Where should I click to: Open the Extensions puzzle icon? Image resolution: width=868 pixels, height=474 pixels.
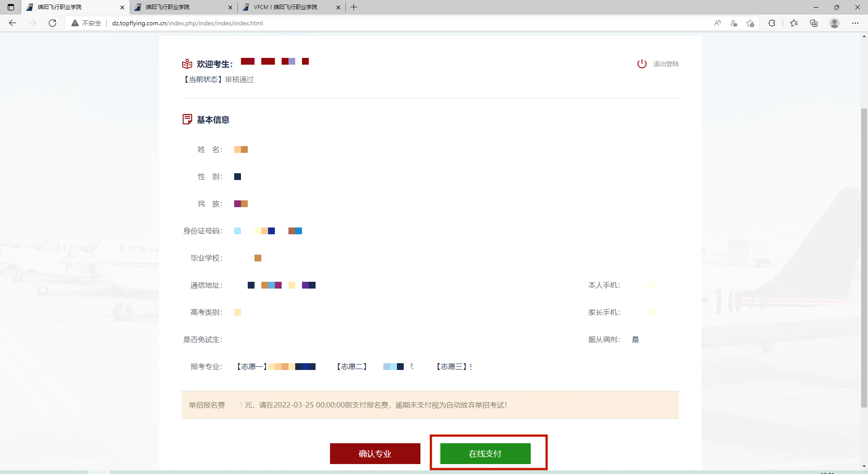point(772,23)
